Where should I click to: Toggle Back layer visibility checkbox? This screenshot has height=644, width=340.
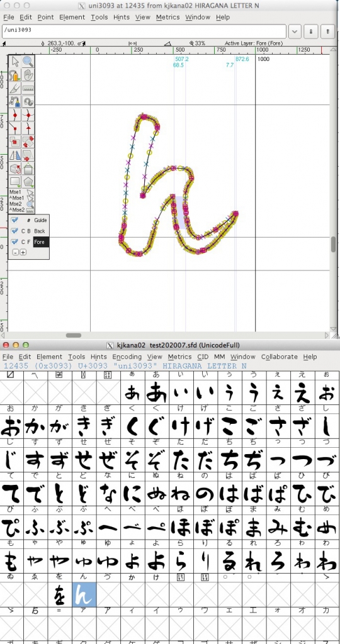(15, 231)
